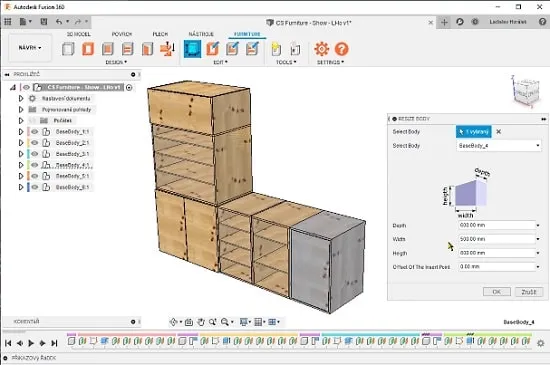This screenshot has width=550, height=365.
Task: Toggle visibility eye of BaseBody_5:1
Action: tap(34, 176)
